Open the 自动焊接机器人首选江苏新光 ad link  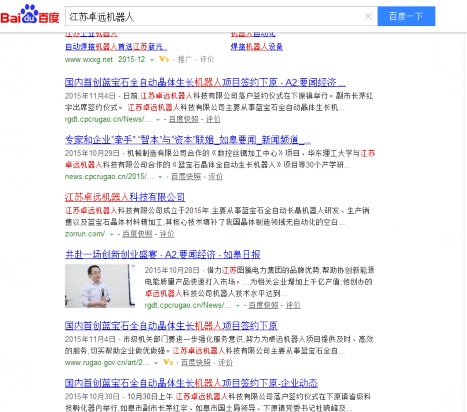(116, 47)
